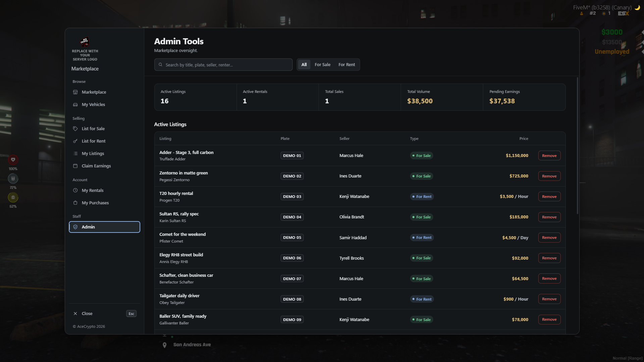Click the DEMO 04 plate badge
The height and width of the screenshot is (362, 644).
[x=292, y=217]
